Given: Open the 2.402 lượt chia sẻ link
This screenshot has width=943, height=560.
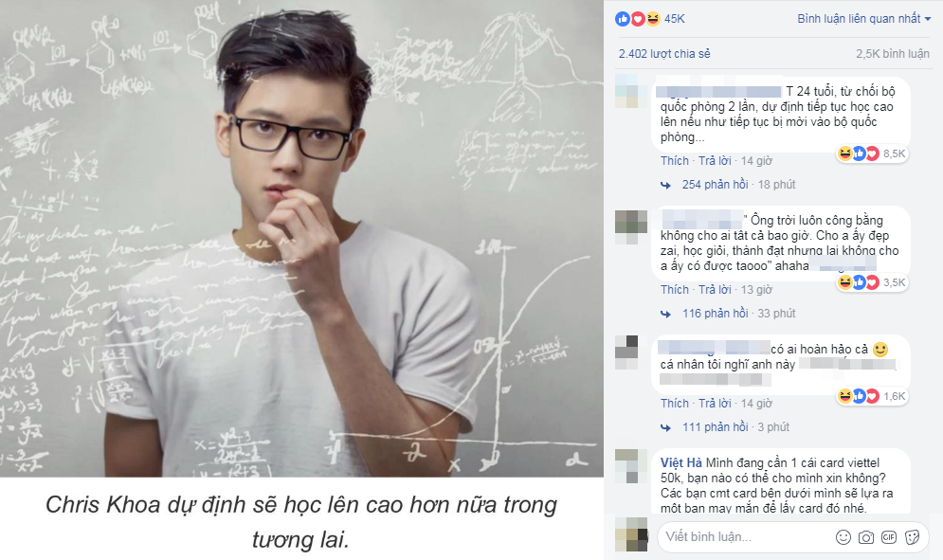Looking at the screenshot, I should tap(664, 53).
